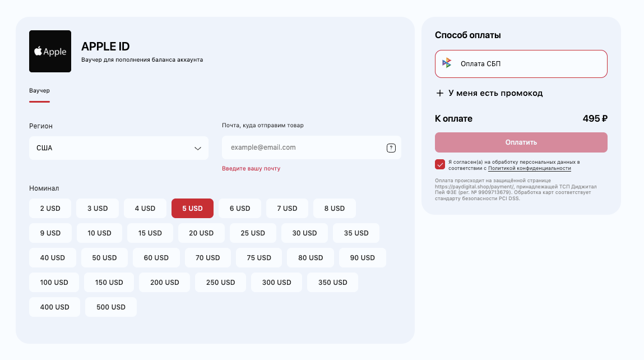Pick the 60 USD denomination
The height and width of the screenshot is (360, 644).
(156, 258)
